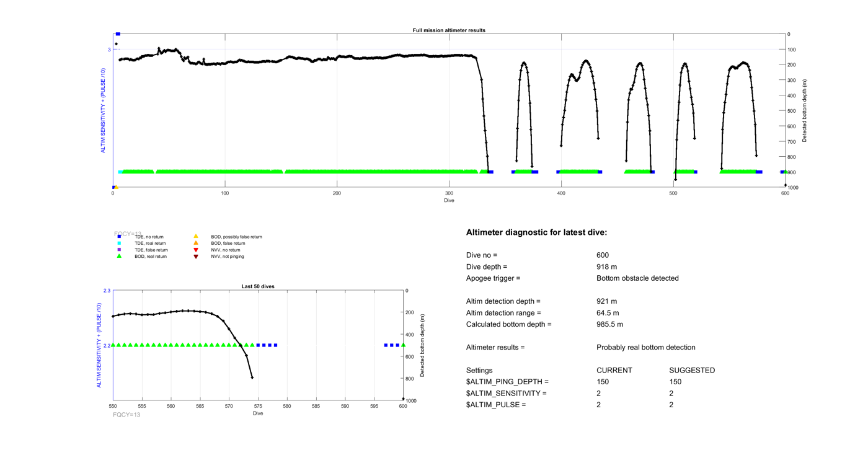Image resolution: width=868 pixels, height=450 pixels.
Task: Click the green triangle 'BOD, real return' legend marker
Action: [119, 256]
